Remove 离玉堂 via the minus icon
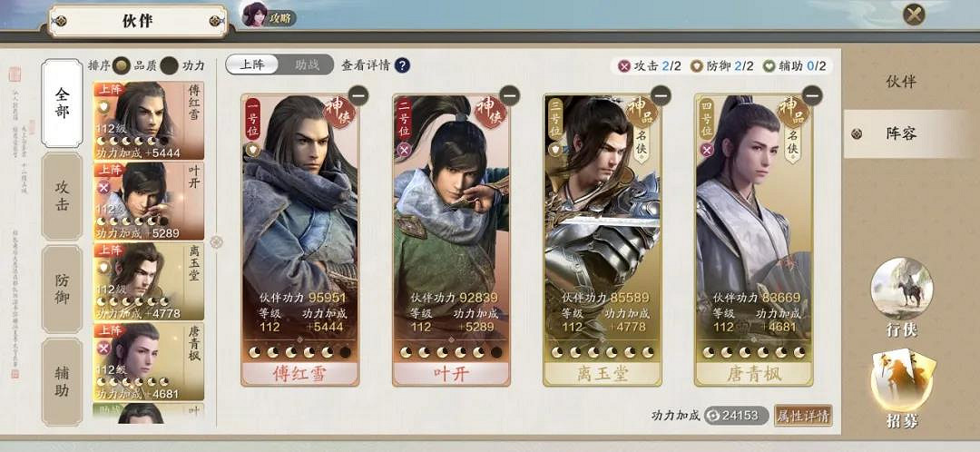This screenshot has width=980, height=452. [x=661, y=95]
